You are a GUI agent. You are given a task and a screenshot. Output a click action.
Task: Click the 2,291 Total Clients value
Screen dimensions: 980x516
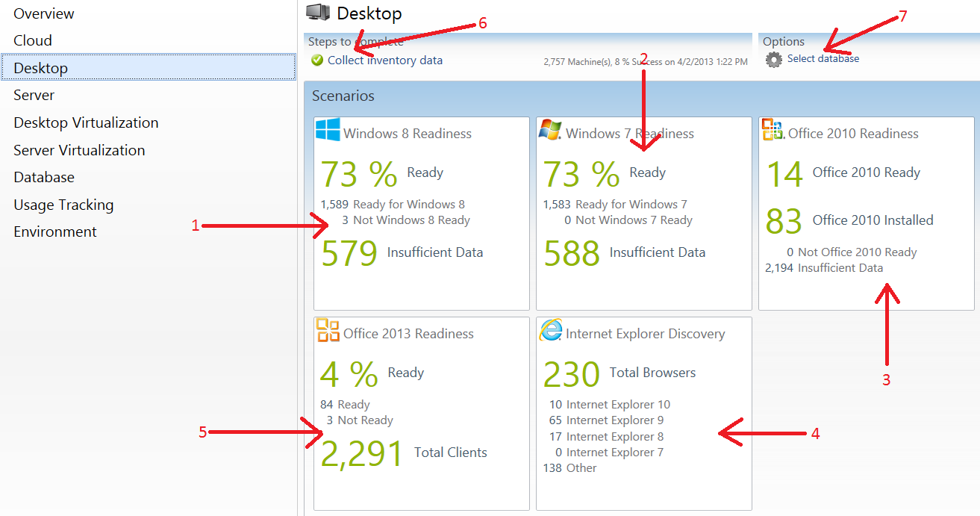tap(404, 453)
